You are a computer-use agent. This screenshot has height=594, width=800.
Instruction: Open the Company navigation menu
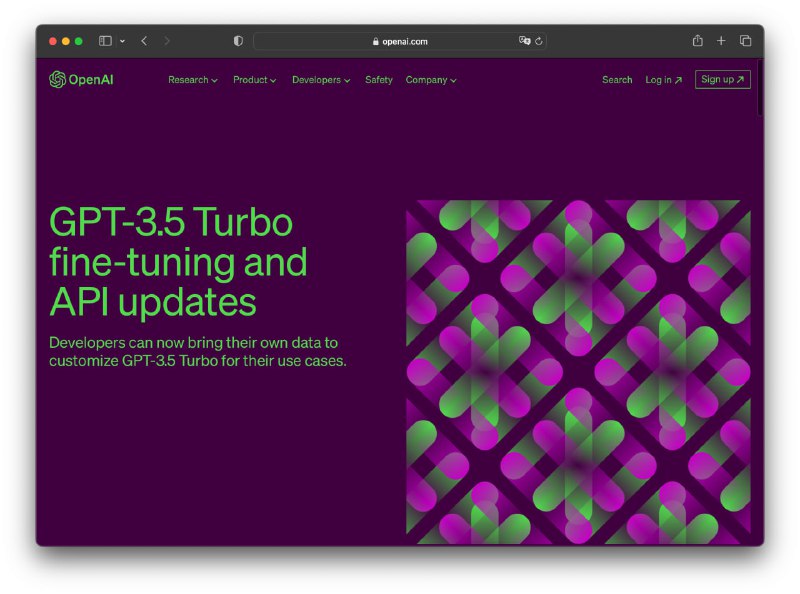coord(431,80)
